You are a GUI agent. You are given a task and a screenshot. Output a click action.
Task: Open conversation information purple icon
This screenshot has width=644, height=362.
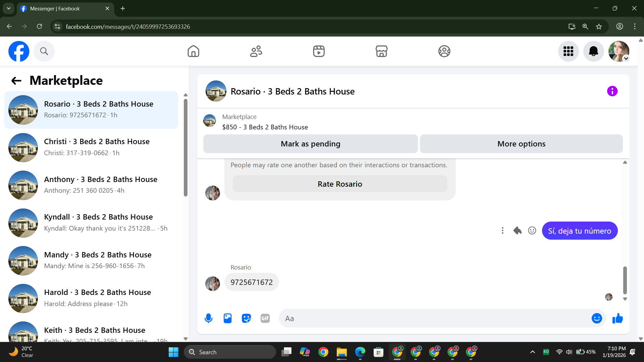tap(612, 91)
